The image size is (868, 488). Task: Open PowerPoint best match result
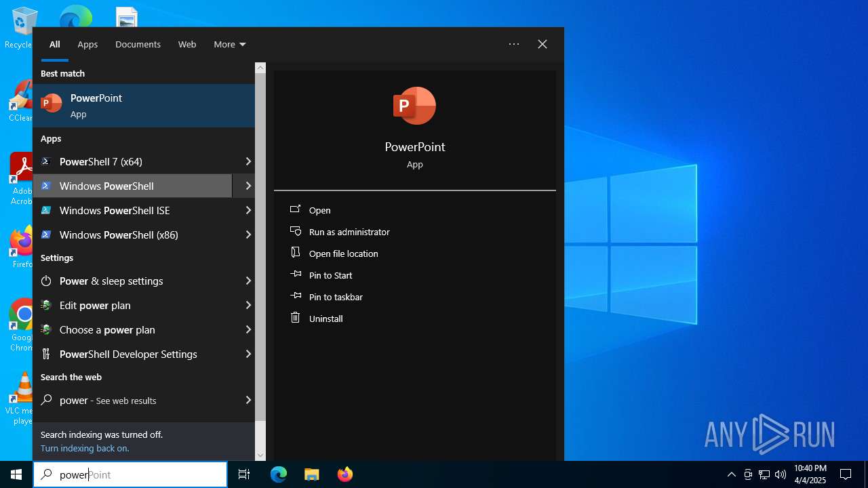coord(144,106)
